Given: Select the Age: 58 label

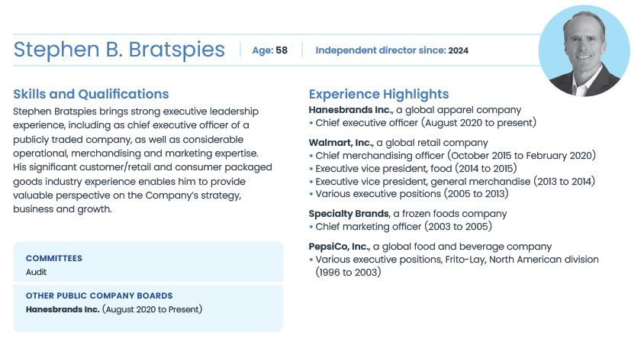Looking at the screenshot, I should click(269, 50).
